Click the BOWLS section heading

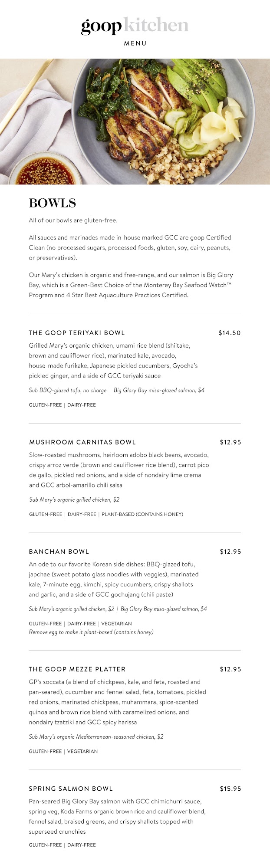(x=53, y=203)
